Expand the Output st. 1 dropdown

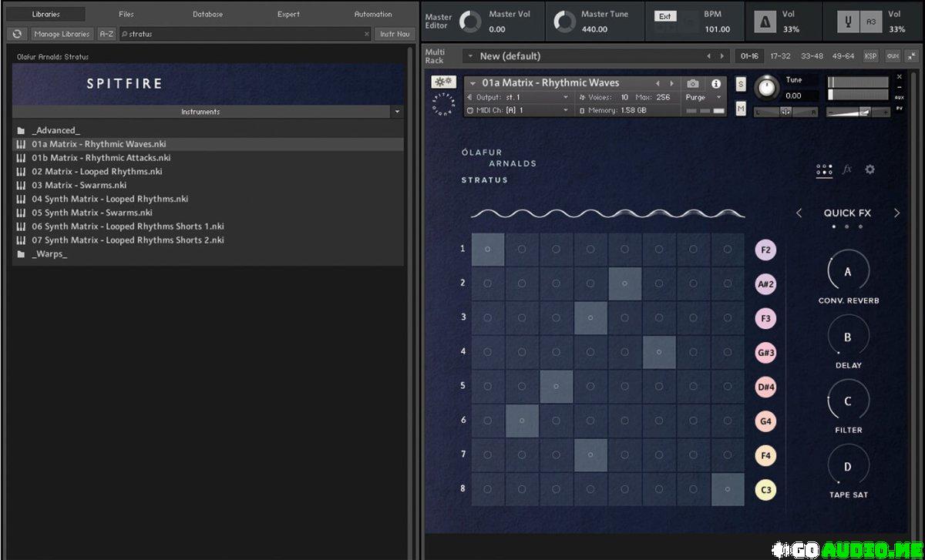(x=565, y=98)
